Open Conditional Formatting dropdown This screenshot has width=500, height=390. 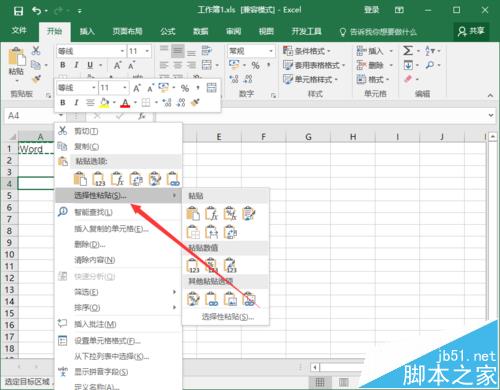click(306, 51)
